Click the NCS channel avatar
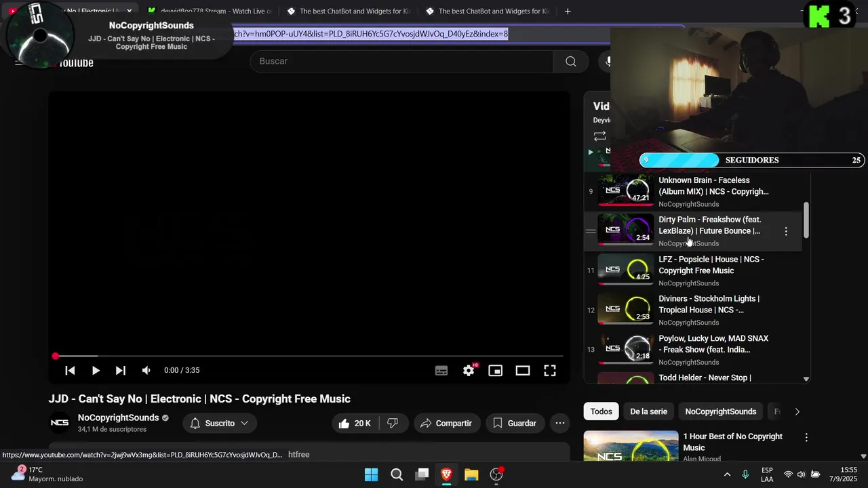The image size is (868, 488). [60, 423]
